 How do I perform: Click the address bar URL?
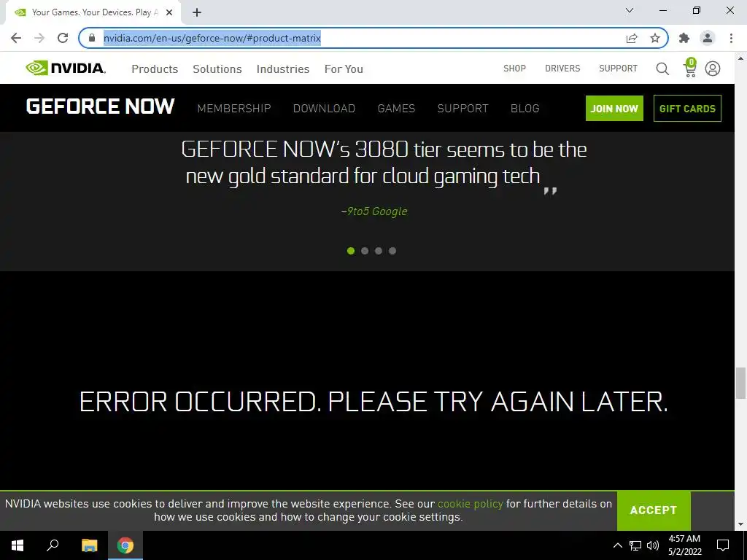pos(212,38)
